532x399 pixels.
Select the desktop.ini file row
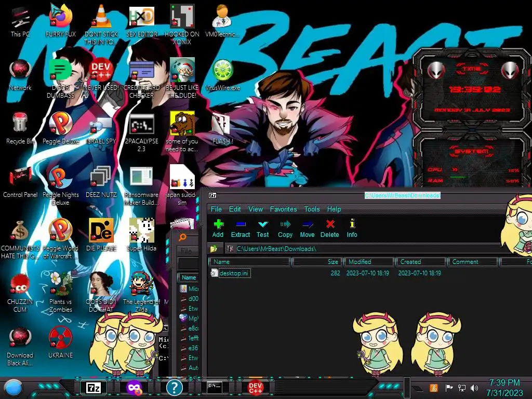(370, 273)
